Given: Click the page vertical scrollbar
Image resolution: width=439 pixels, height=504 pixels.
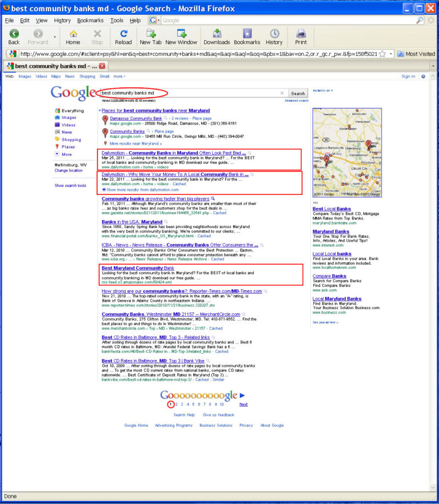Looking at the screenshot, I should (433, 283).
